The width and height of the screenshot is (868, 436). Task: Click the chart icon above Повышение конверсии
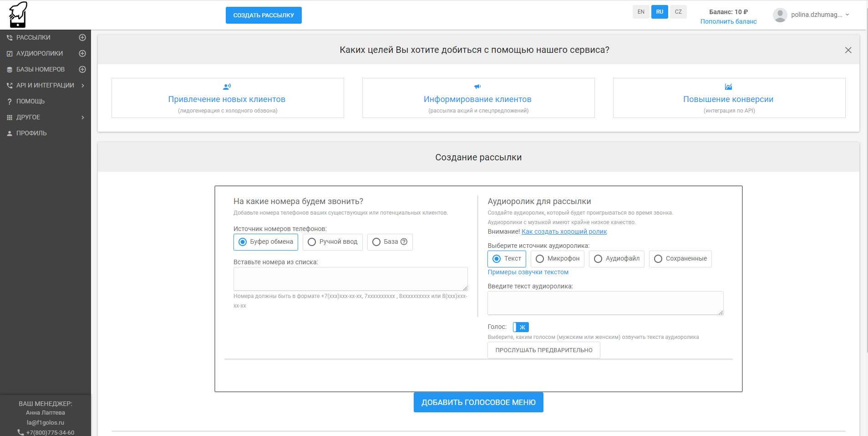pos(728,87)
